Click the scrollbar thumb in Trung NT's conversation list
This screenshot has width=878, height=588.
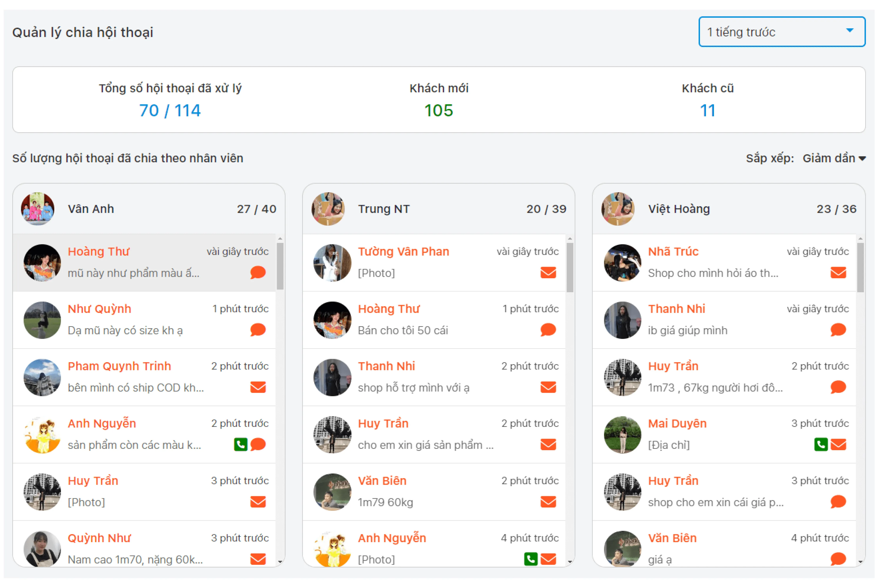570,267
